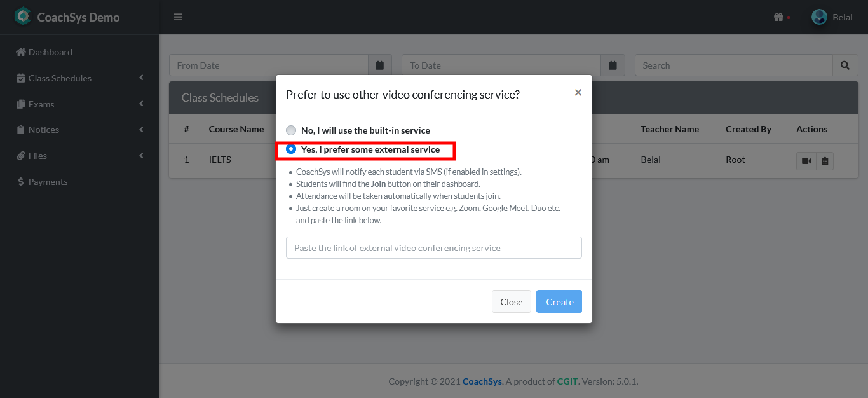The width and height of the screenshot is (868, 398).
Task: Select 'No, I will use the built-in service'
Action: click(291, 130)
